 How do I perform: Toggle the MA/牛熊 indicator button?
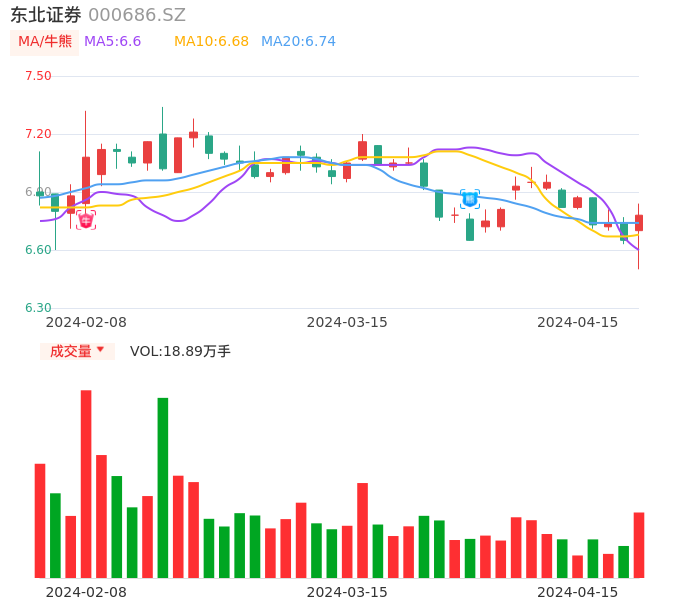(44, 41)
